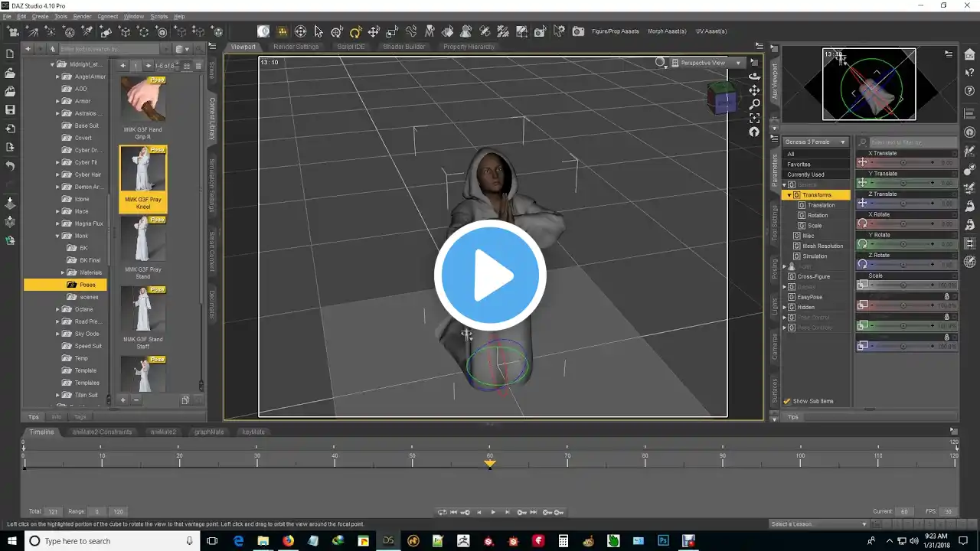Screen dimensions: 980x551
Task: Switch to the Render Settings tab
Action: pos(296,47)
